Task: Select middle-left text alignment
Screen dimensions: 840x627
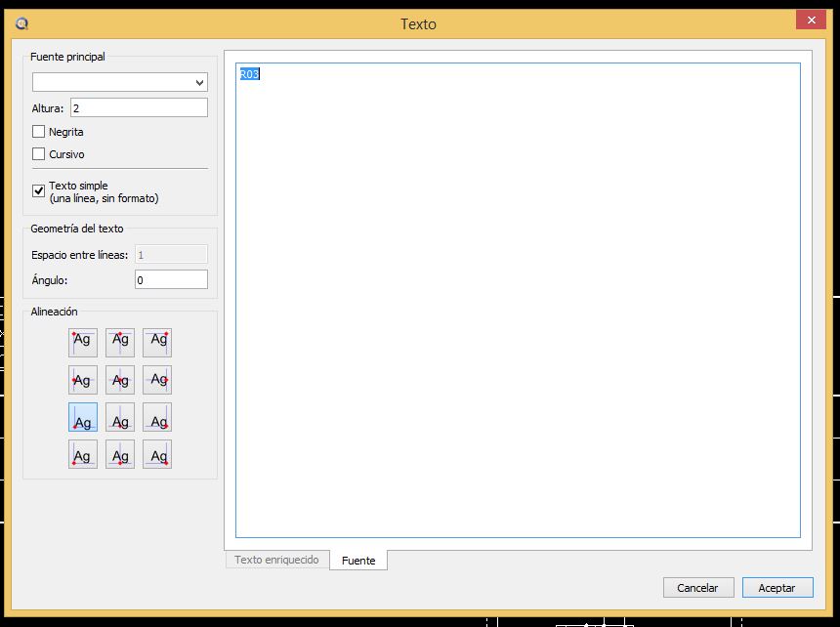Action: (x=83, y=380)
